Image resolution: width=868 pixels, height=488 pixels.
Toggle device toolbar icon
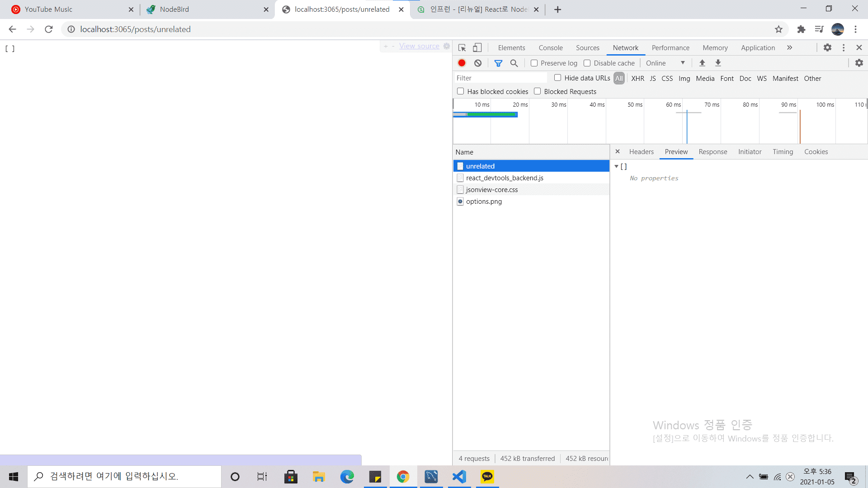click(x=477, y=48)
